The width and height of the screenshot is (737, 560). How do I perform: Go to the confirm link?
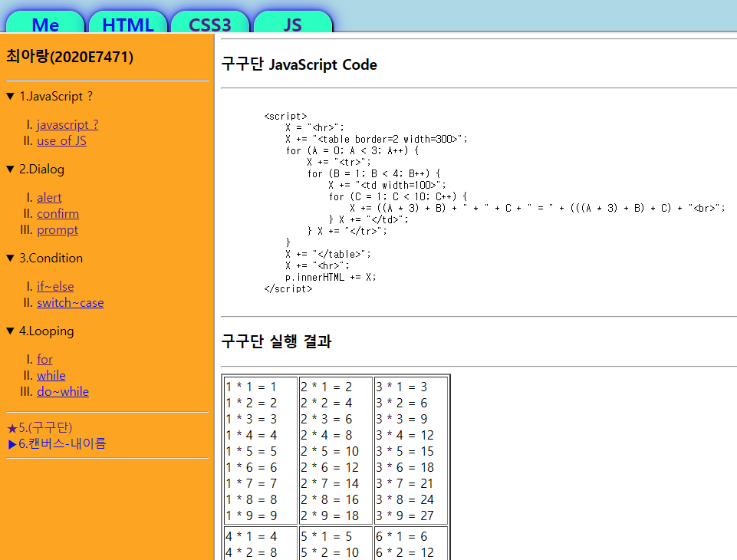(x=58, y=213)
